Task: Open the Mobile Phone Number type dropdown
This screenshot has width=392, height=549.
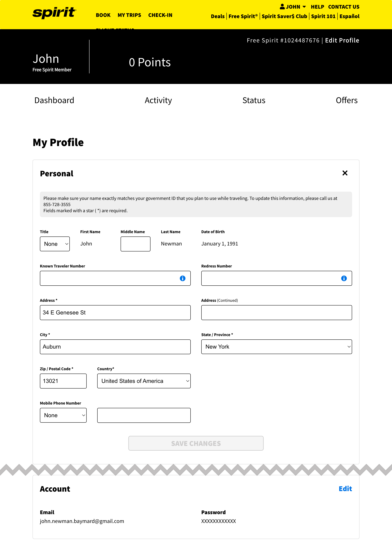Action: (63, 415)
